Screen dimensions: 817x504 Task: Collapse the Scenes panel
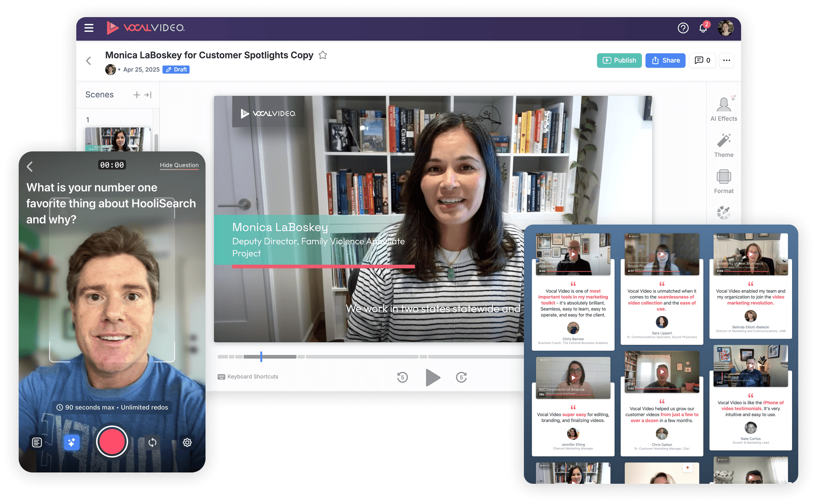(x=148, y=95)
